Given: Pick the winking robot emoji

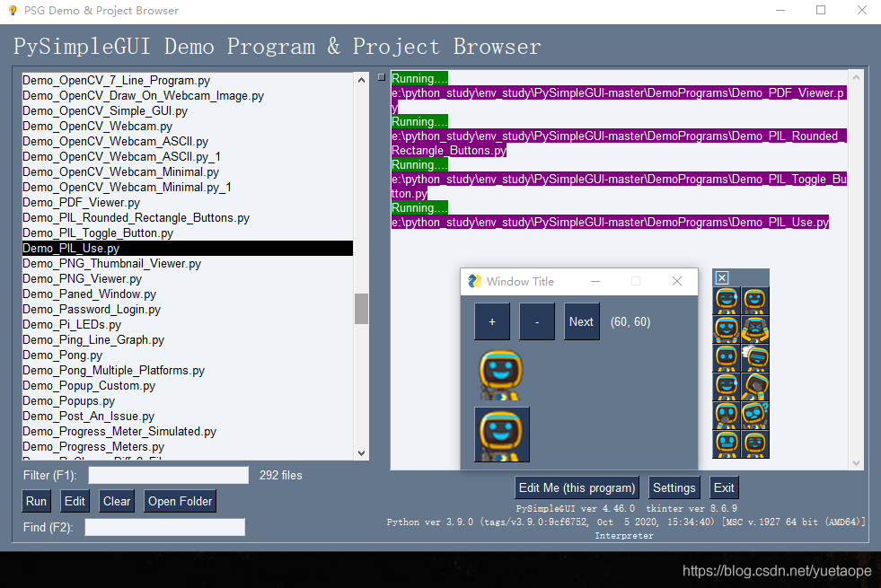Looking at the screenshot, I should 754,443.
